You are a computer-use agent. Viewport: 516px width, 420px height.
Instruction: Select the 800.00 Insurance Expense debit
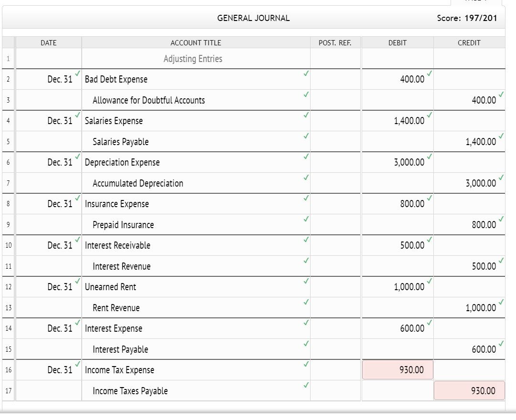click(412, 204)
